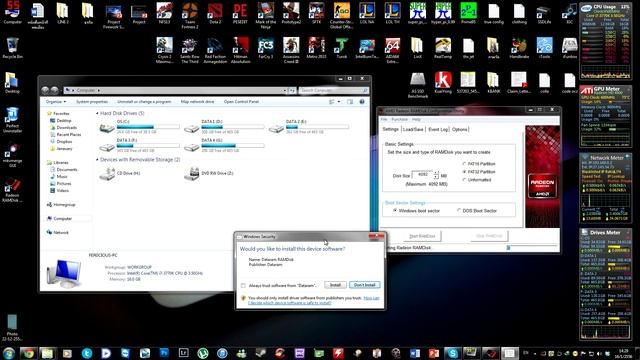Launch the Counter-Strike Global Offensive shortcut
640x360 pixels.
(x=342, y=16)
